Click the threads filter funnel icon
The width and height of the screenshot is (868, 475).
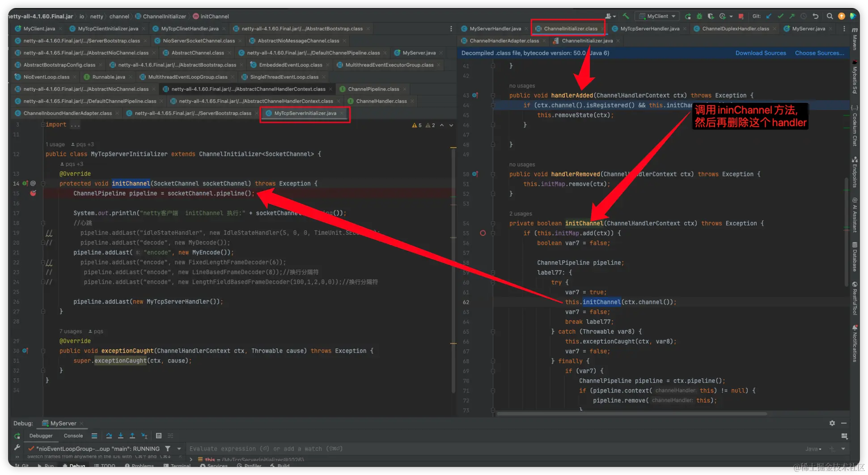click(168, 449)
